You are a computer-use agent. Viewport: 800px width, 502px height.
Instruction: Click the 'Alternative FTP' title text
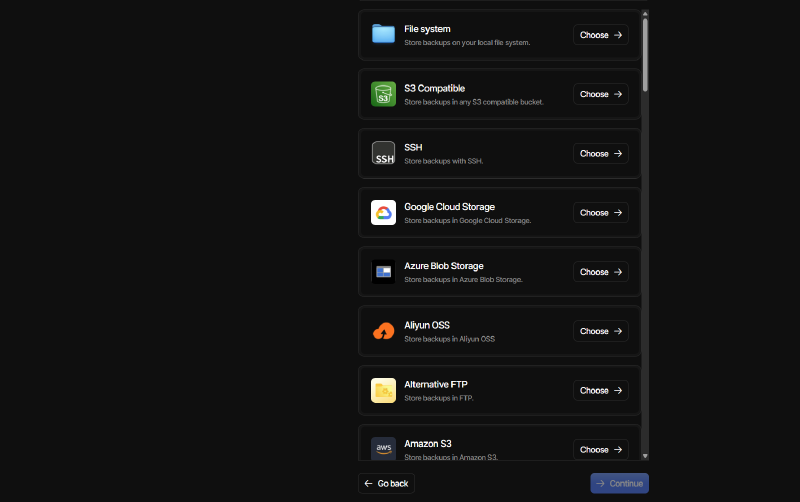click(x=435, y=384)
